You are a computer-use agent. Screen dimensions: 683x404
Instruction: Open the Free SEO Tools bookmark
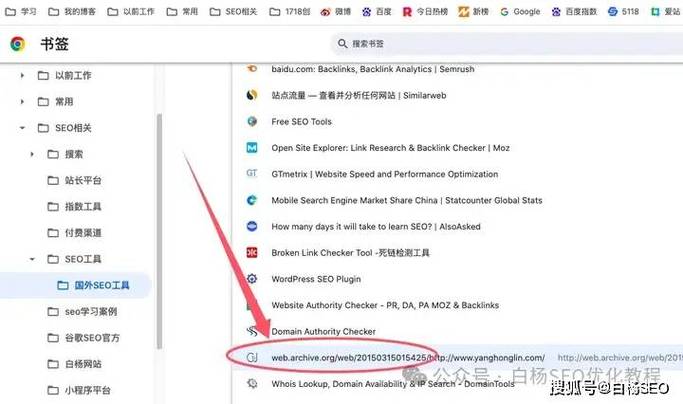pos(301,122)
